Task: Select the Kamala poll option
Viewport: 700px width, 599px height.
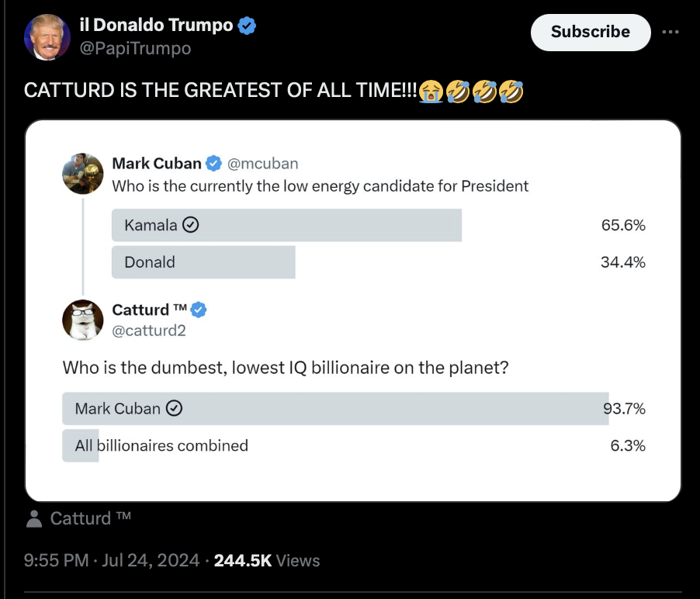Action: (287, 226)
